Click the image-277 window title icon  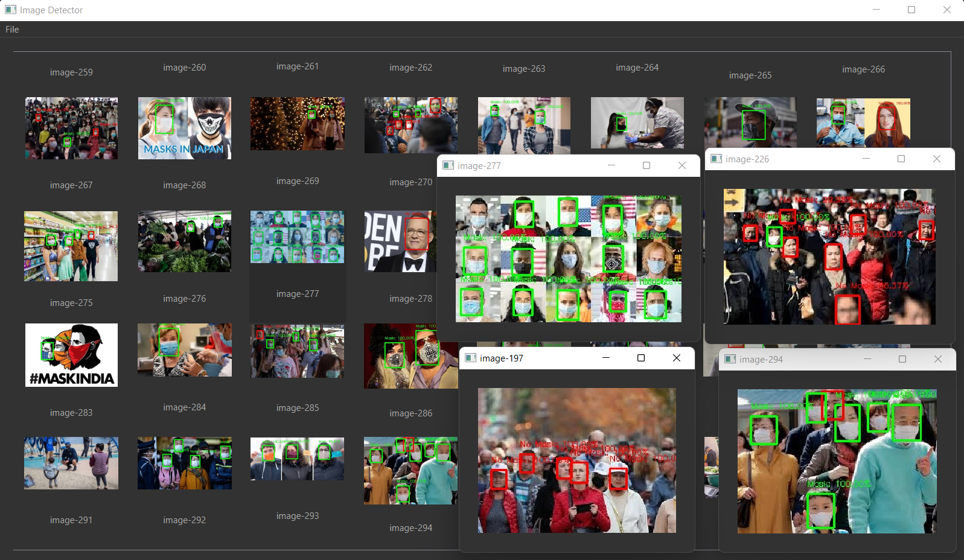(x=448, y=165)
